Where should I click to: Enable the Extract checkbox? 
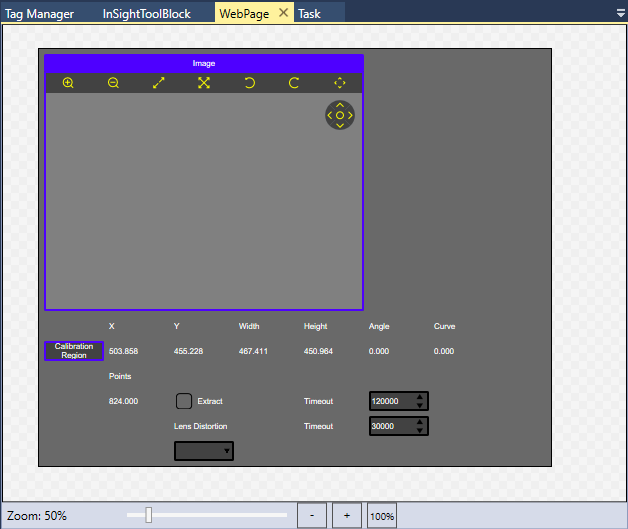point(184,401)
